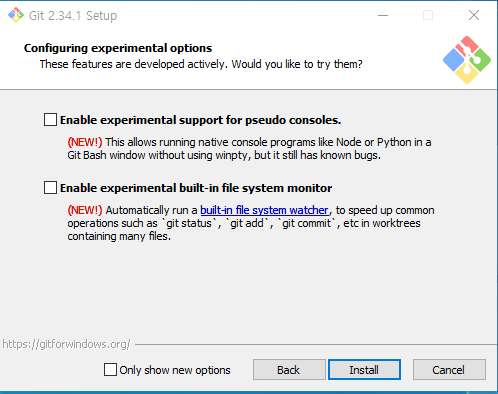This screenshot has height=394, width=498.
Task: Cancel the Git setup
Action: [449, 370]
